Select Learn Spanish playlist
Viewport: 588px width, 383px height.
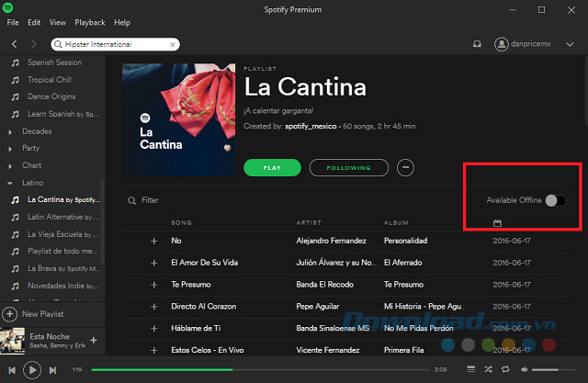click(x=63, y=114)
